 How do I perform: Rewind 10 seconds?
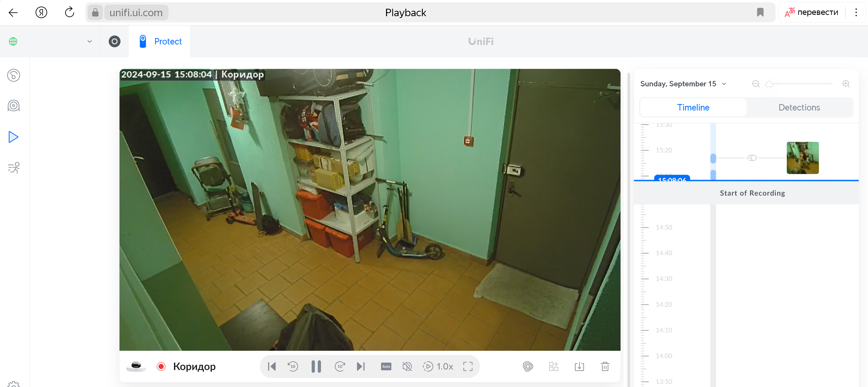point(293,366)
